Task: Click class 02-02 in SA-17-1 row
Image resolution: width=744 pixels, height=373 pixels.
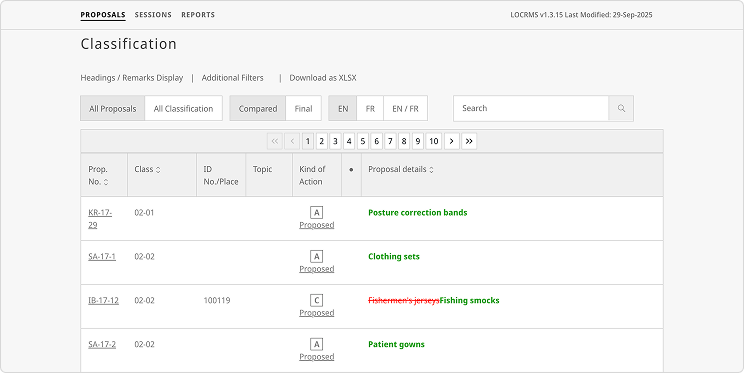Action: tap(144, 257)
